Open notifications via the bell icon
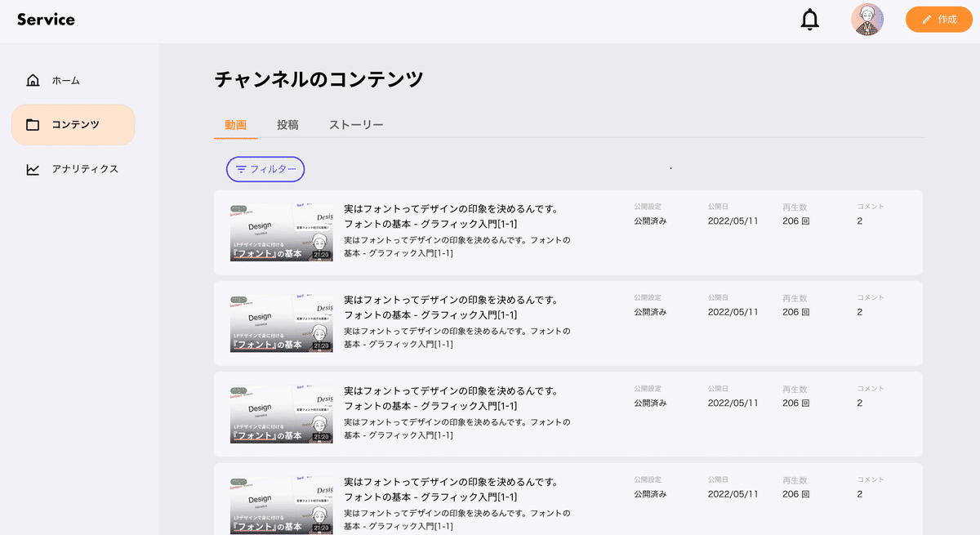This screenshot has width=980, height=535. (809, 19)
